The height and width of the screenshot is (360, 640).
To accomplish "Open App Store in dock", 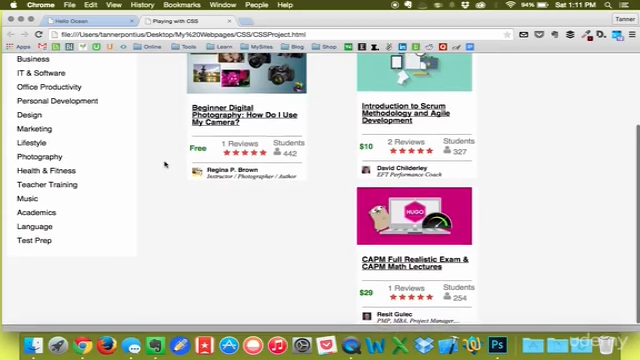I will [229, 346].
